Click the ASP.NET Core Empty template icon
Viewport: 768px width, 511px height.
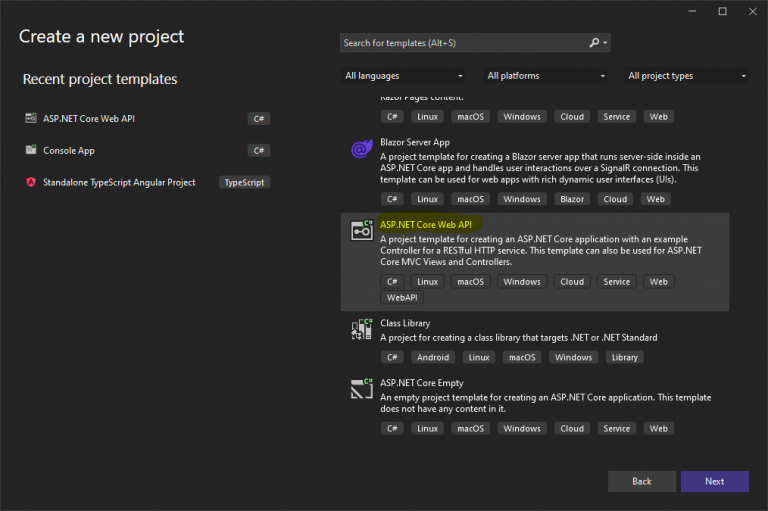360,389
